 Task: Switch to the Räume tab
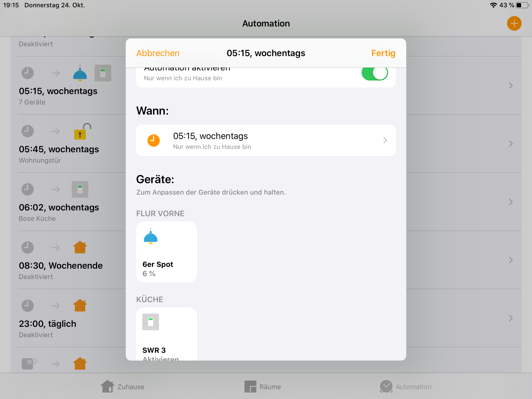263,387
